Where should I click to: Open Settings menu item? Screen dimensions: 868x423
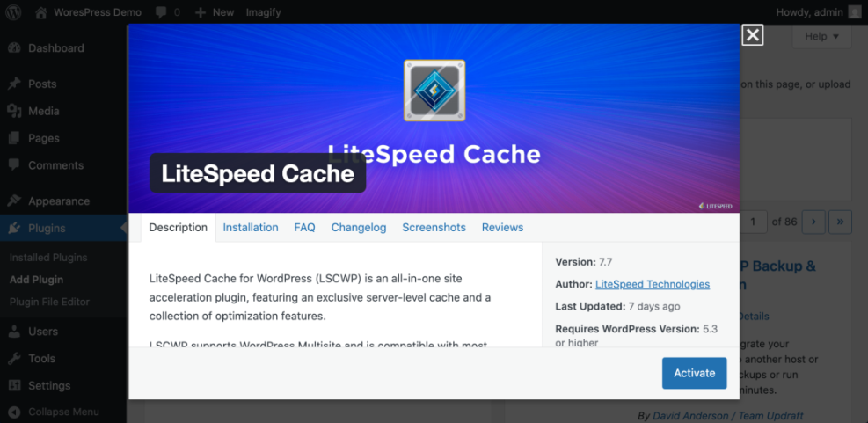49,386
